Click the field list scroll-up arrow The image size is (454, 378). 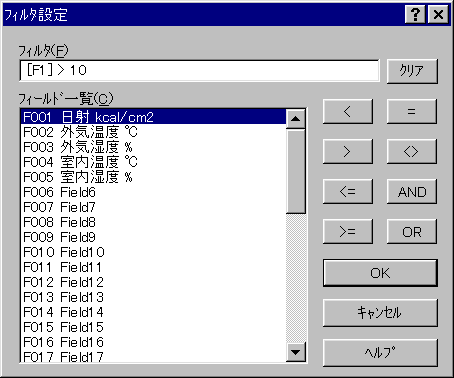point(296,119)
